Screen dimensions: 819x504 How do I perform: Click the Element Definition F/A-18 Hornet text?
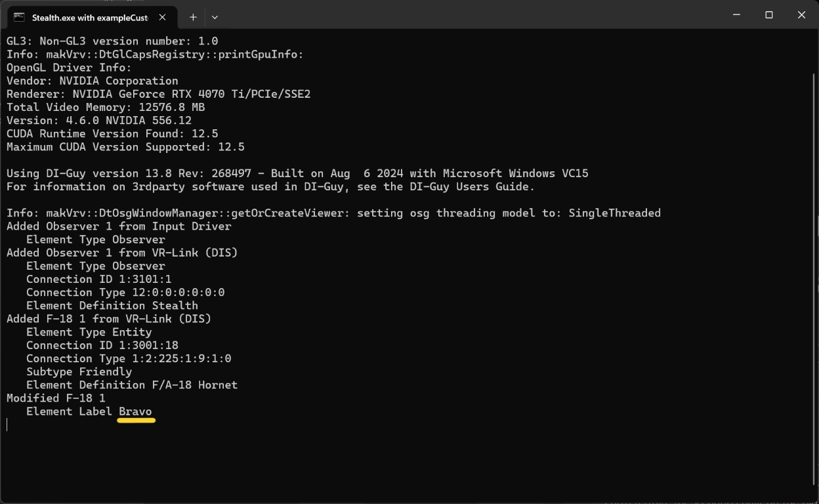click(132, 385)
